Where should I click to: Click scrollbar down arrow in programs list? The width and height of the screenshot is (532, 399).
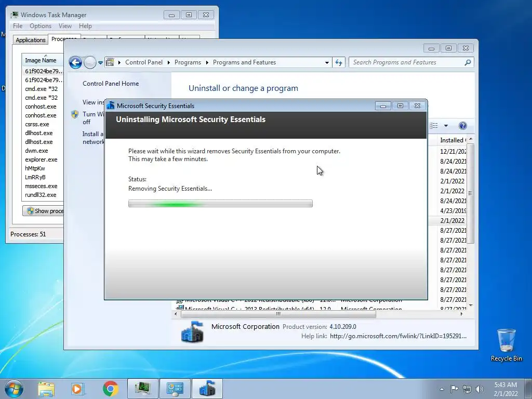point(470,305)
